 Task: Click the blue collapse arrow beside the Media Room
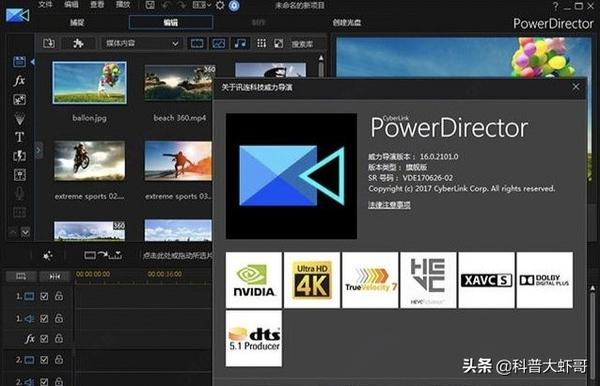tap(33, 61)
